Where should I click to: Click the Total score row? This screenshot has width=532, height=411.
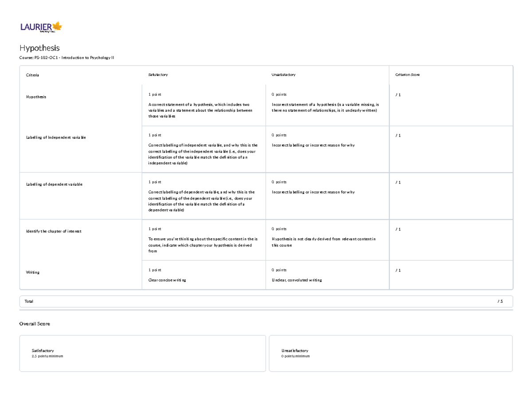coord(266,301)
